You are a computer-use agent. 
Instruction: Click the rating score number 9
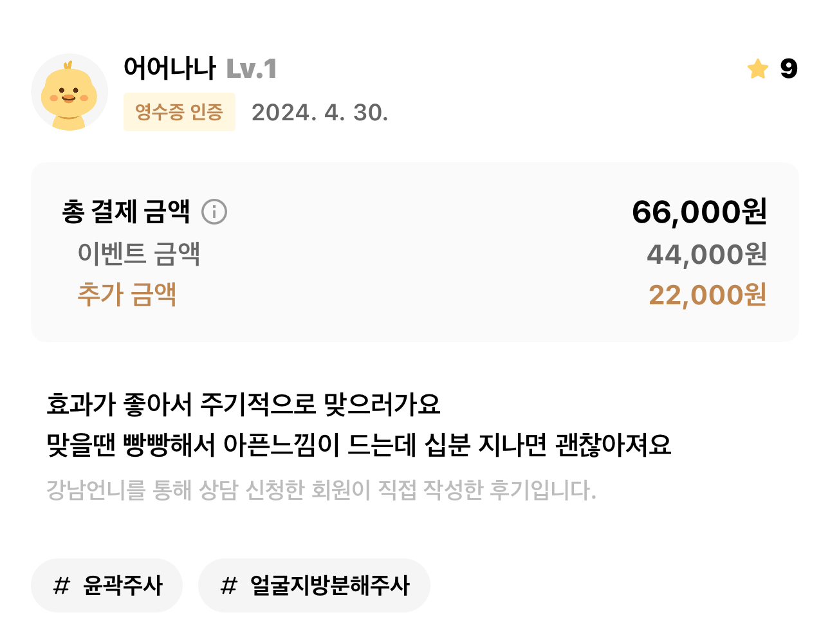point(788,68)
